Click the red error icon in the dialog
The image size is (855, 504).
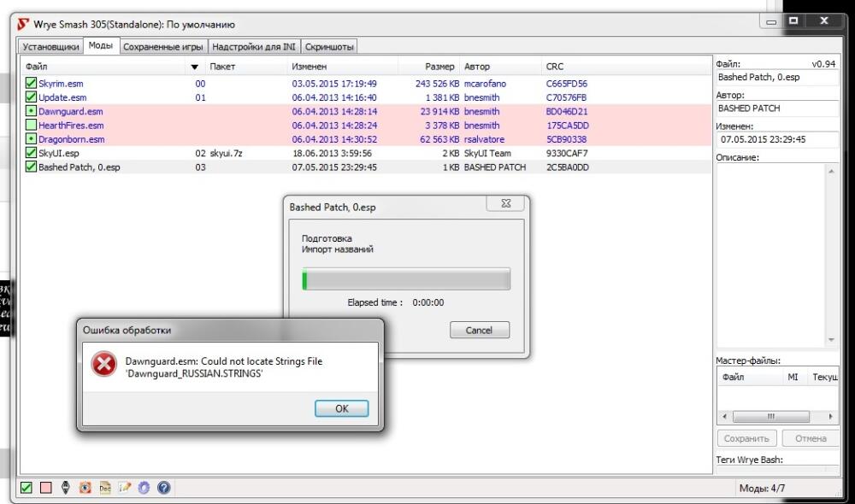tap(103, 365)
